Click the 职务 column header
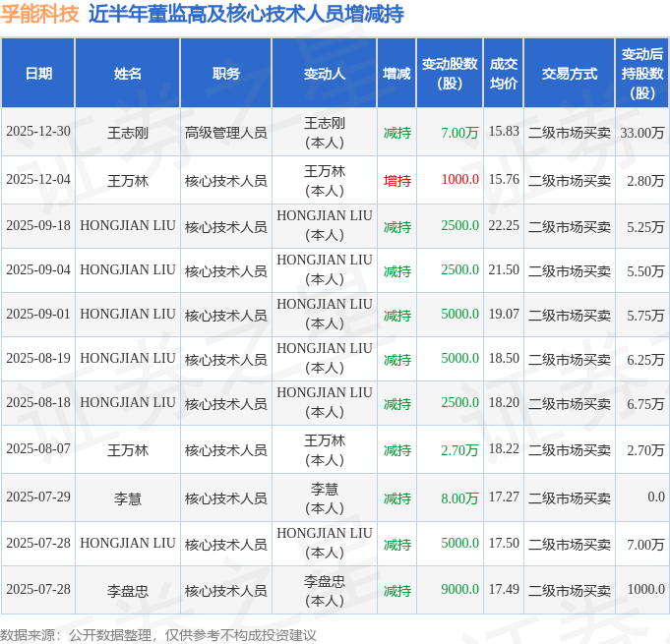This screenshot has height=644, width=670. pos(225,74)
